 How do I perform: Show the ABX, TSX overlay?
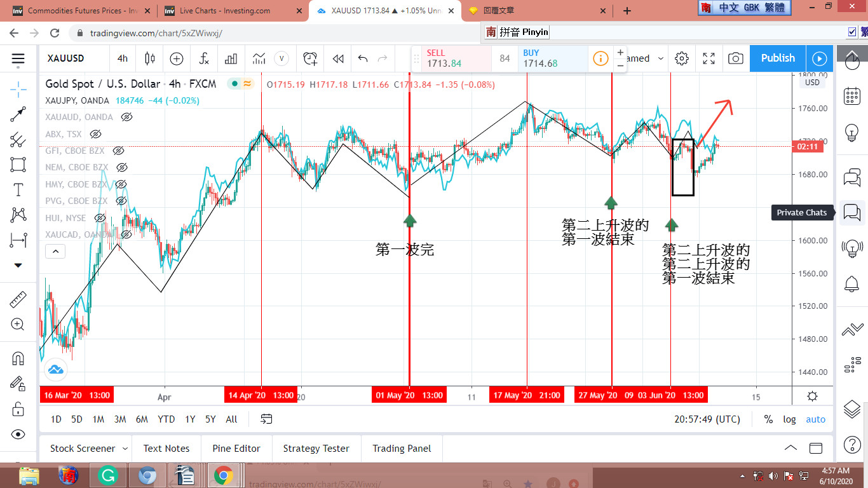point(95,134)
